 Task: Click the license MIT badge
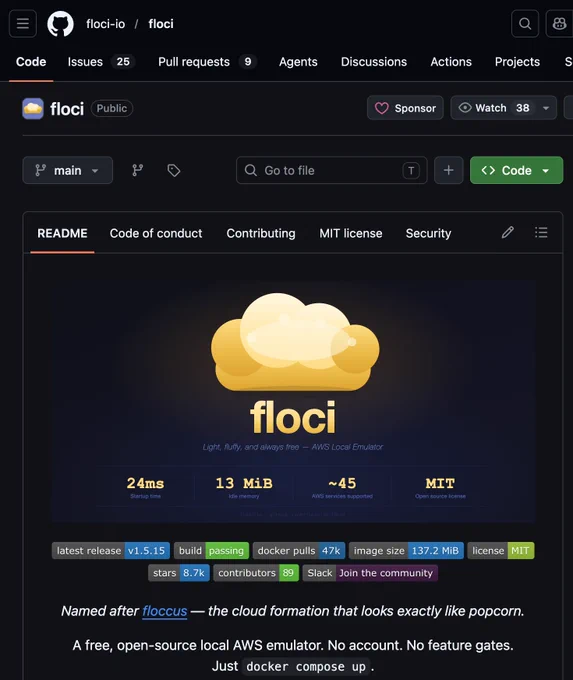[x=501, y=550]
